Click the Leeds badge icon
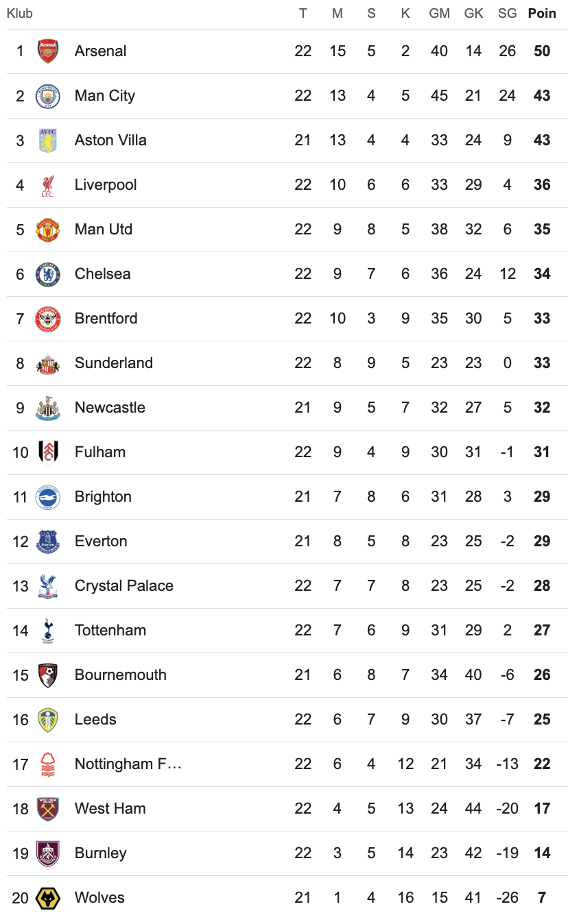Screen dimensions: 568x924 [x=48, y=720]
